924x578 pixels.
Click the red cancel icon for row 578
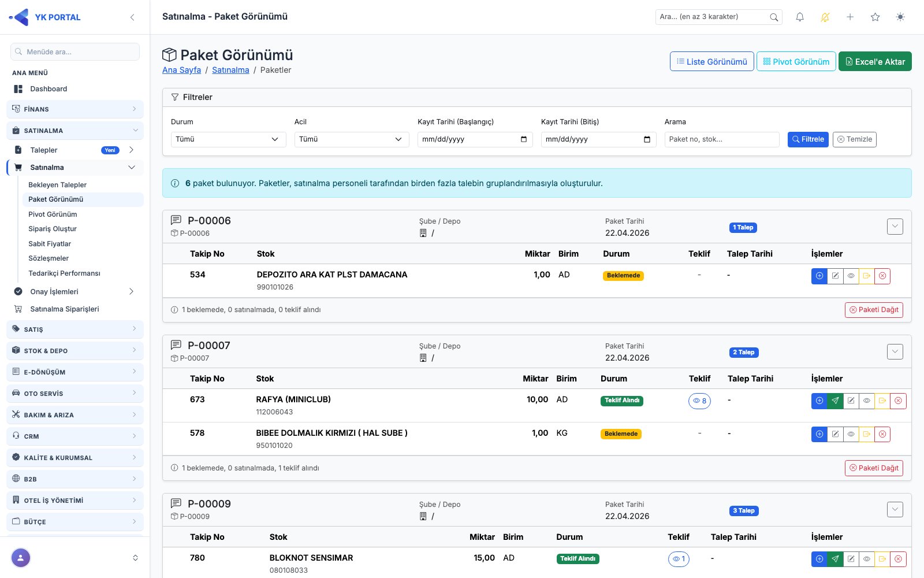point(882,434)
